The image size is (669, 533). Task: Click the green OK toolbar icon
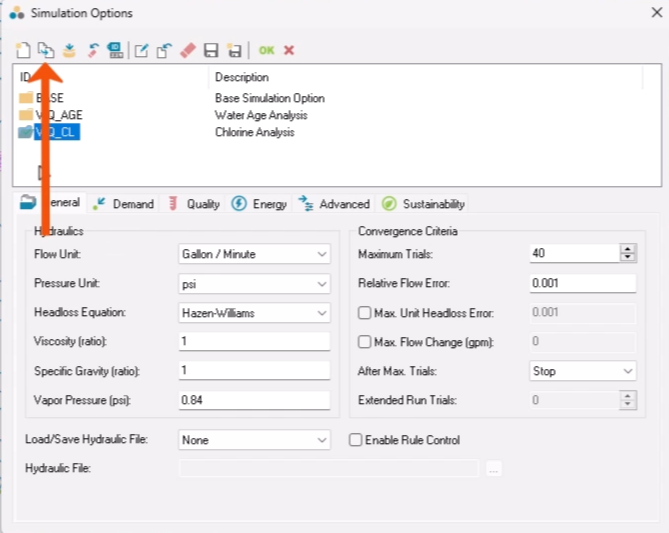tap(267, 50)
